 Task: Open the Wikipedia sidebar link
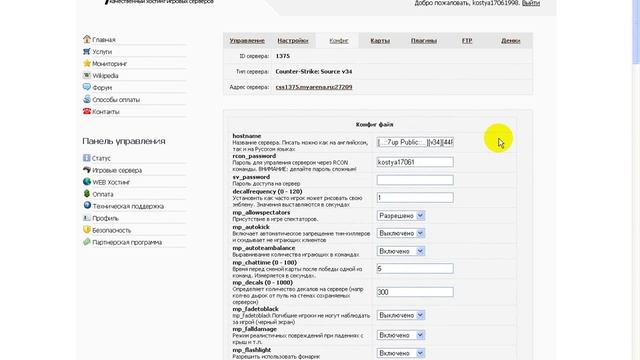pyautogui.click(x=105, y=76)
